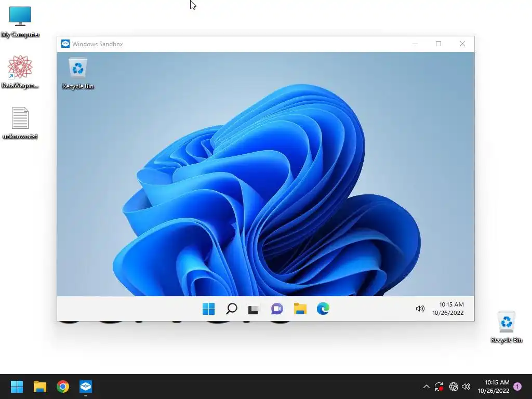Viewport: 532px width, 399px height.
Task: Click the sync status tray icon
Action: pyautogui.click(x=439, y=387)
